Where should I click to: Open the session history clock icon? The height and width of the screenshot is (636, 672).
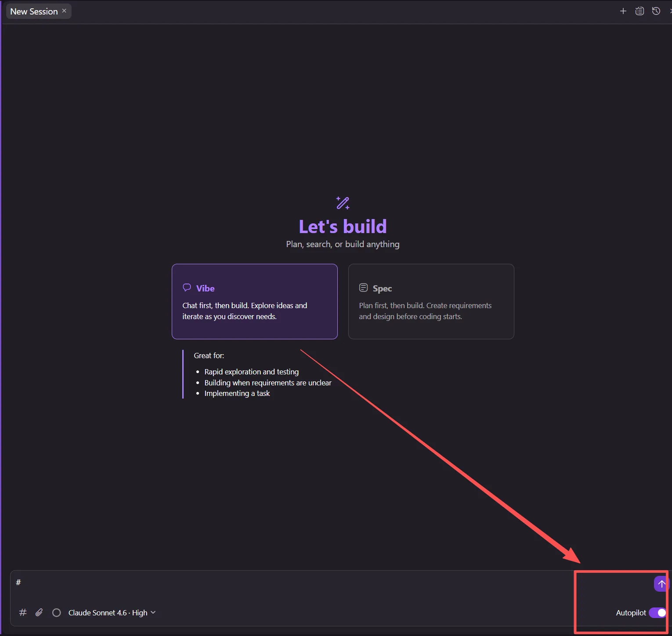coord(656,11)
